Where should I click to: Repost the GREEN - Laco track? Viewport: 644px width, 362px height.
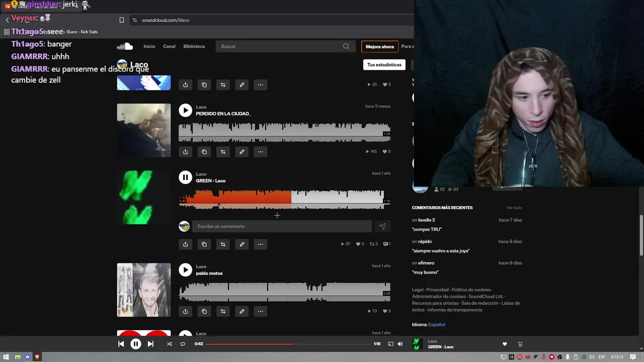point(223,244)
